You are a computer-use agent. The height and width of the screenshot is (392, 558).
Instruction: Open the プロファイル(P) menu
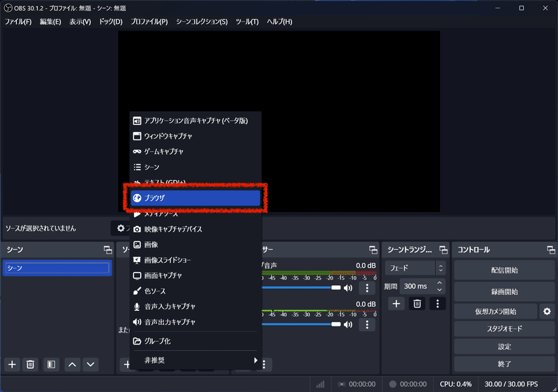coord(149,22)
